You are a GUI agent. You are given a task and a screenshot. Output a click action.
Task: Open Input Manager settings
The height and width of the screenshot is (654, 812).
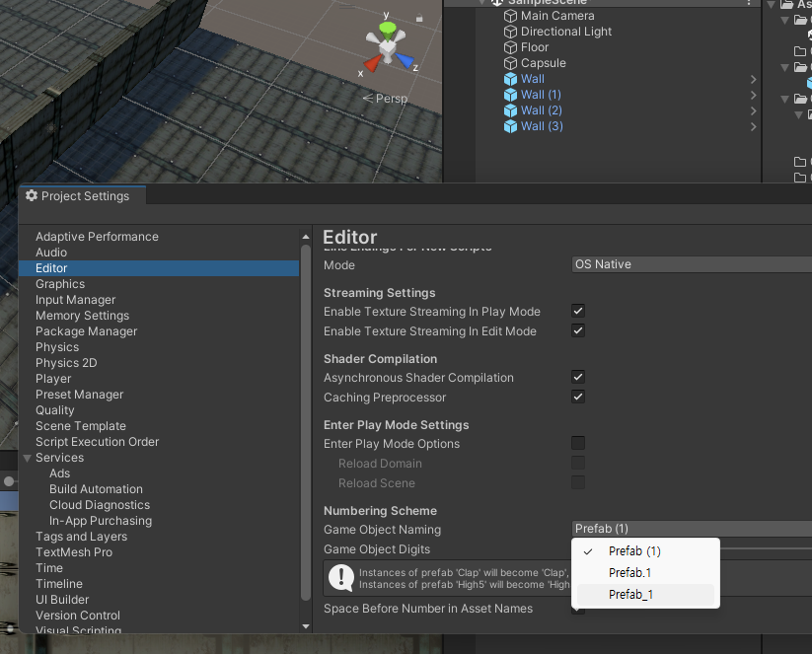(76, 300)
